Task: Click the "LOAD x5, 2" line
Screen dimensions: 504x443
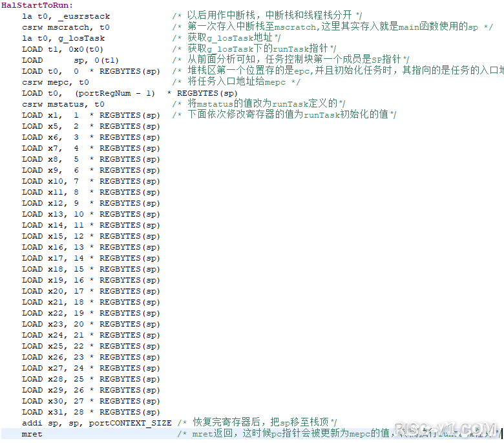Action: [x=91, y=126]
